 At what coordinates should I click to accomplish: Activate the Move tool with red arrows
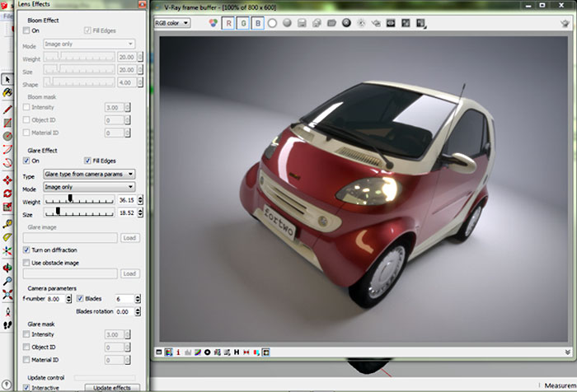point(7,180)
